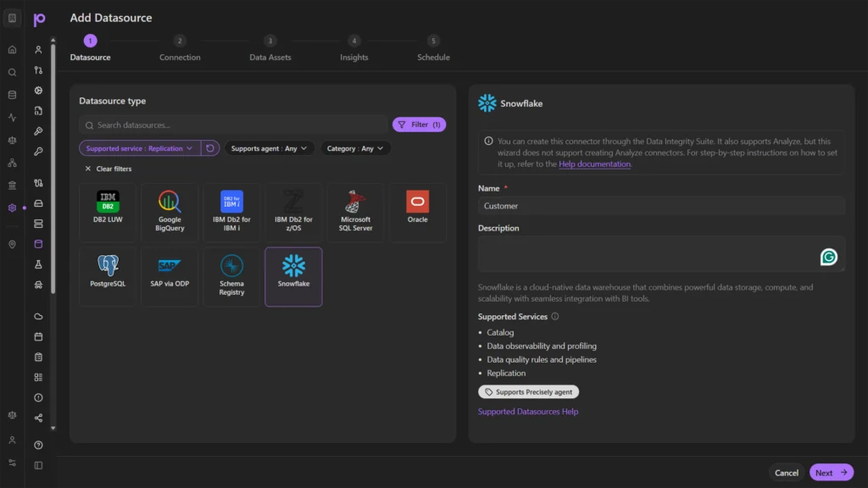Clear filters on the datasource list
Image resolution: width=868 pixels, height=488 pixels.
click(x=108, y=169)
